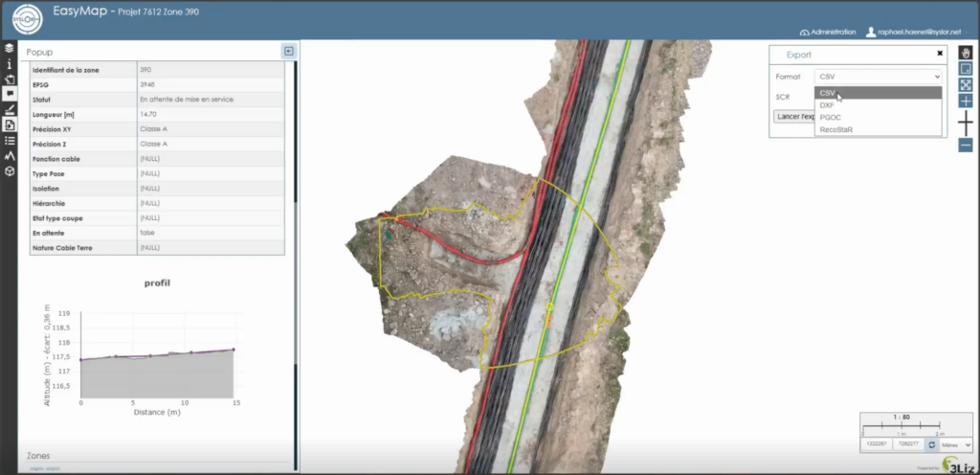Select the zoom-to-rectangle map tool

(965, 68)
